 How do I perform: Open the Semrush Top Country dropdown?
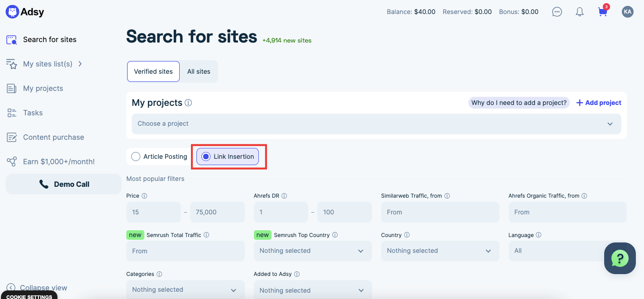click(x=313, y=251)
